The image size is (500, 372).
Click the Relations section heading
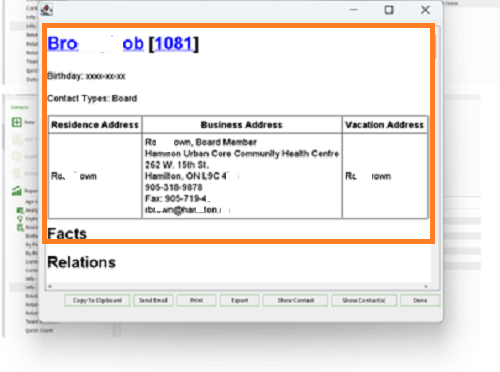click(82, 262)
